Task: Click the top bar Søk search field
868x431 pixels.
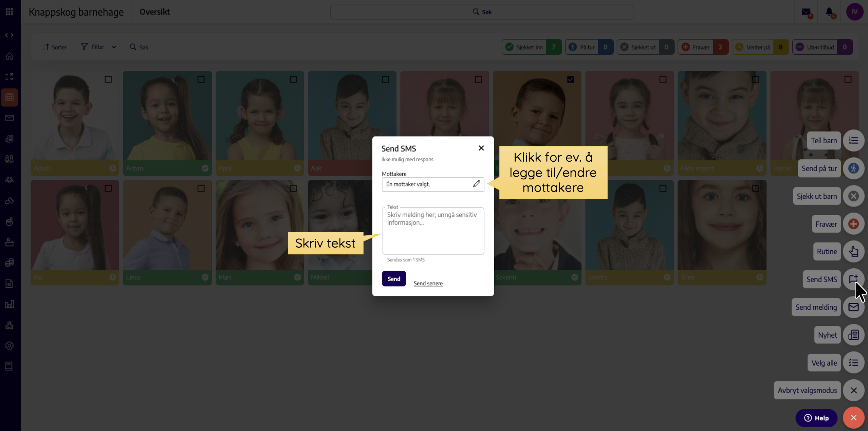Action: point(482,12)
